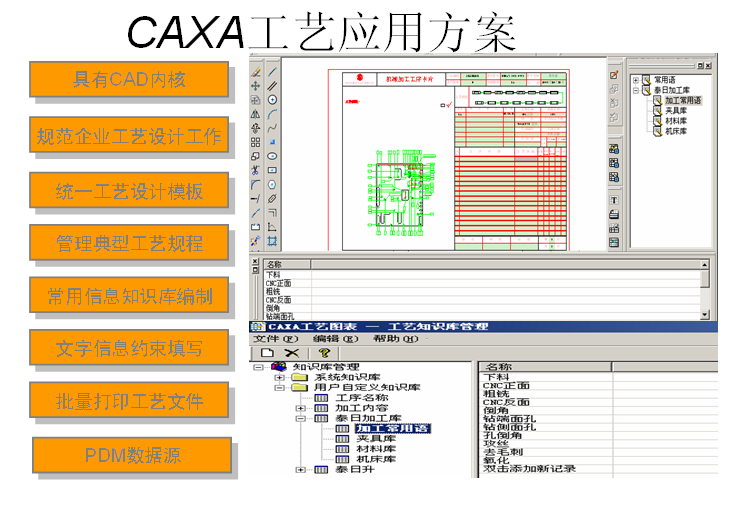Viewport: 734px width, 529px height.
Task: Select the Hatch frame tool in second column
Action: 272,241
